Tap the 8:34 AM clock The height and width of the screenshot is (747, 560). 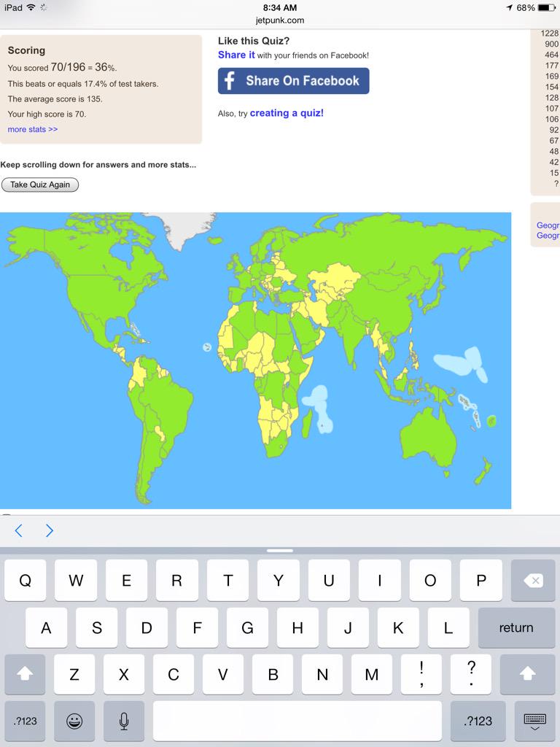[x=279, y=7]
